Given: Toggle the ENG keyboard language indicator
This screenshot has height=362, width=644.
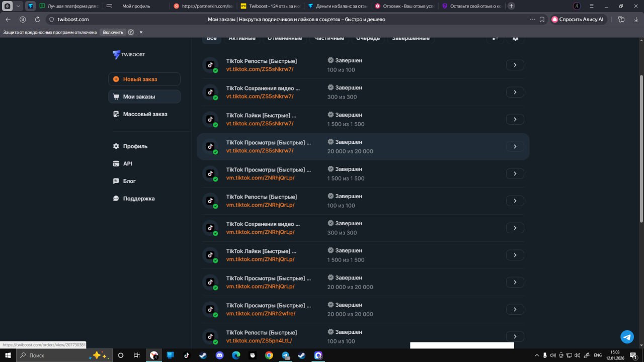Looking at the screenshot, I should point(598,355).
